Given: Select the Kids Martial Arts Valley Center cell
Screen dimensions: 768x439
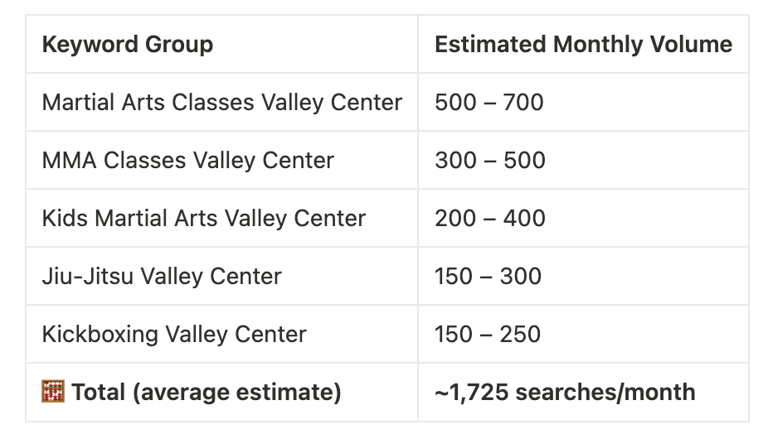Looking at the screenshot, I should click(x=204, y=218).
